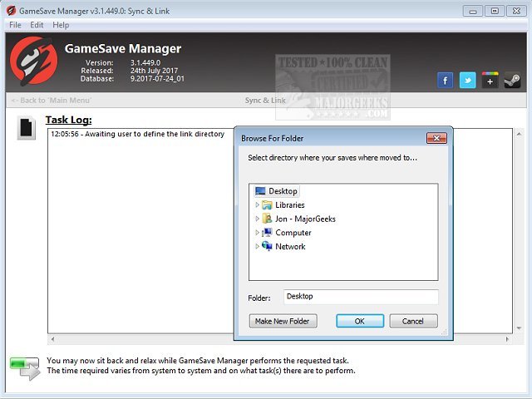Click the Task Log document icon
Viewport: 532px width, 399px height.
pos(26,128)
